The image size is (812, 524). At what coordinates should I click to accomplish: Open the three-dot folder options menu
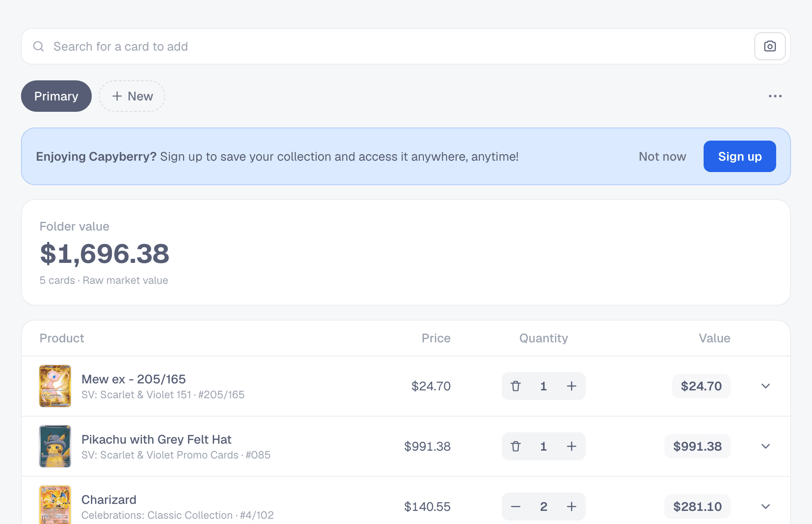775,96
